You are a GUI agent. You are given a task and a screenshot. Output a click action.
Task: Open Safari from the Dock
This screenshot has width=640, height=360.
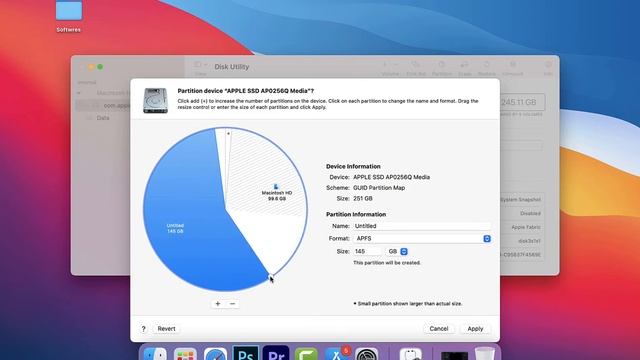point(215,354)
